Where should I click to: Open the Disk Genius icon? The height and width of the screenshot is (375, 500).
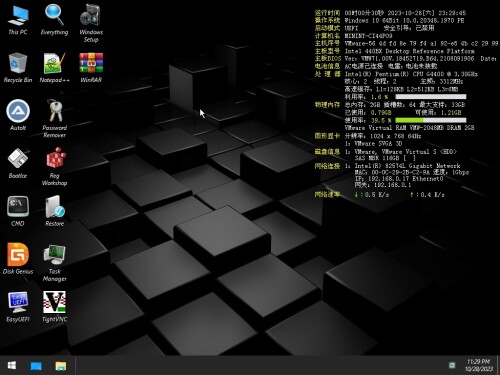point(18,259)
